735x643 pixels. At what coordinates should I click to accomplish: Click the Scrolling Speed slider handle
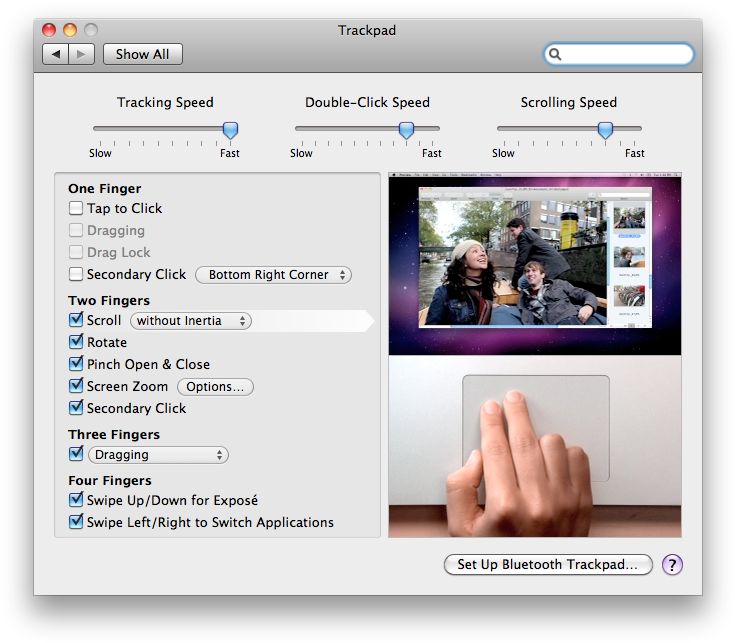point(605,130)
